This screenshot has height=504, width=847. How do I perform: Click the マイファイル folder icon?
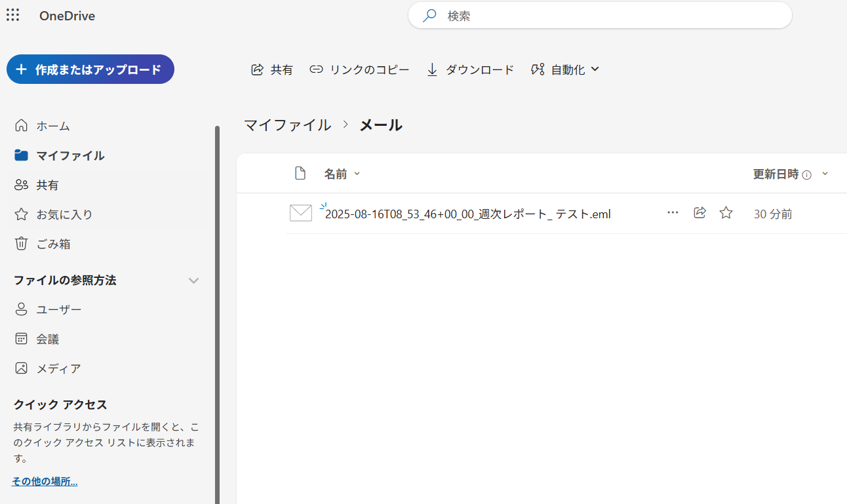[x=22, y=155]
